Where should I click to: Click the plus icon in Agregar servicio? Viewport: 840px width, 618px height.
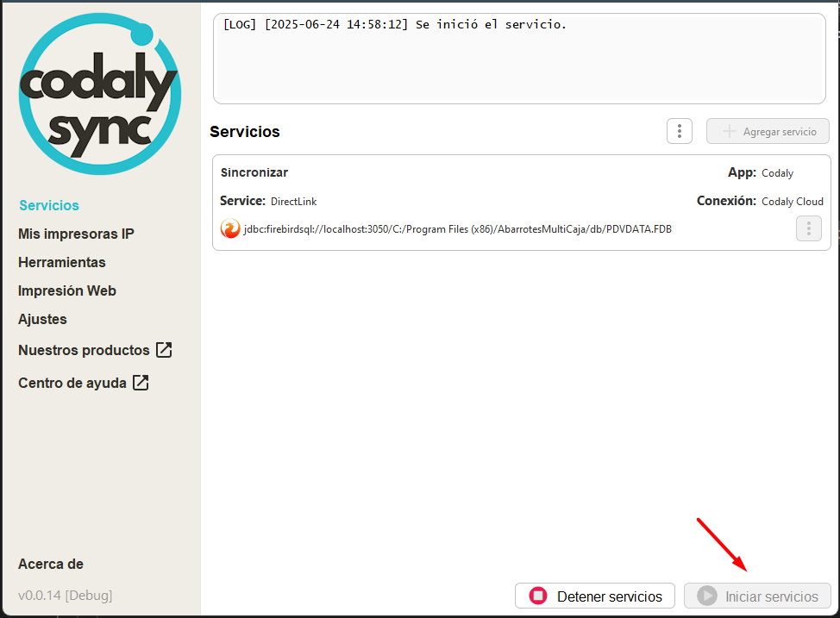729,131
